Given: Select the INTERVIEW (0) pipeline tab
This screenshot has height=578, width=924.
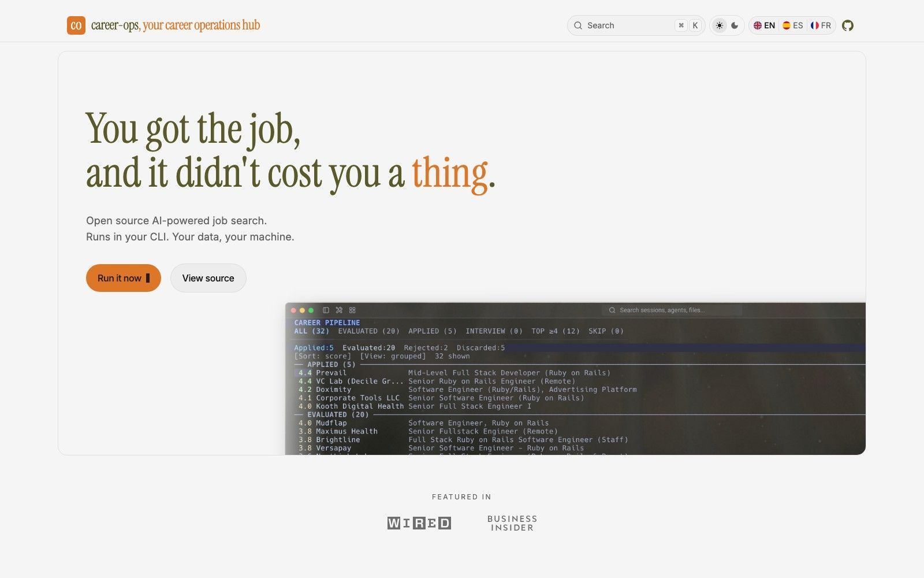Looking at the screenshot, I should coord(494,331).
